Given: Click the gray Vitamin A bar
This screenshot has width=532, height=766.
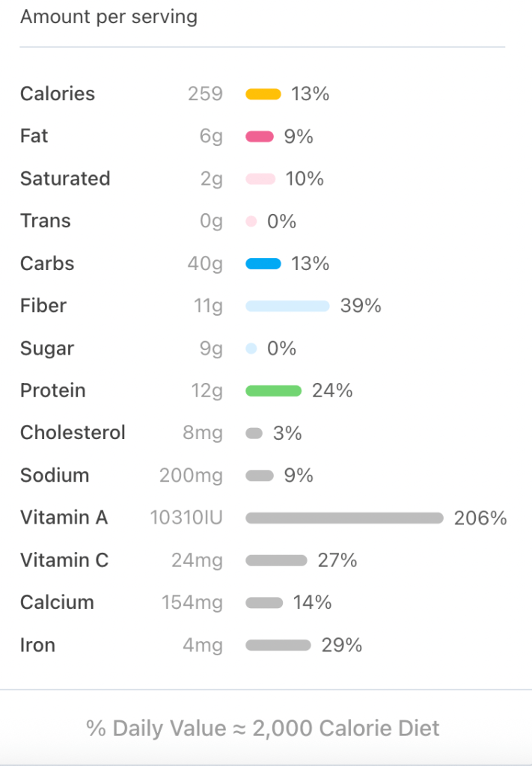Looking at the screenshot, I should [x=344, y=518].
